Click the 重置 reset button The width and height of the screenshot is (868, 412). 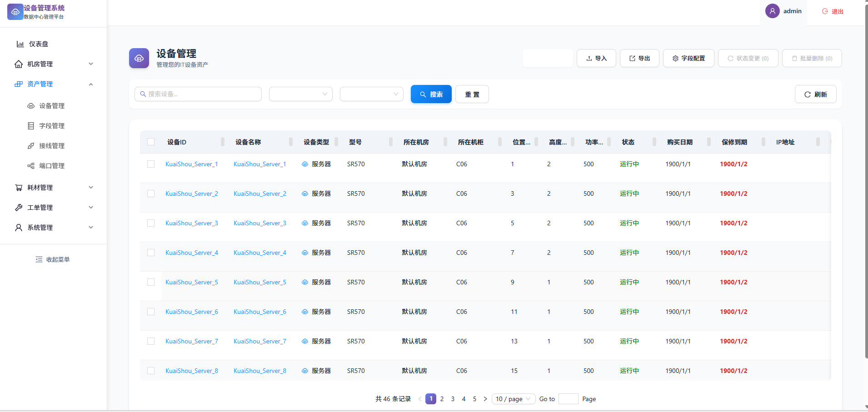tap(472, 94)
